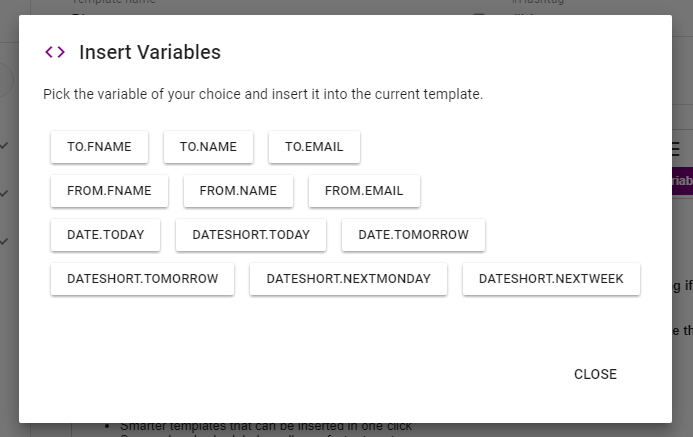Insert the TO.FNAME variable

point(99,147)
